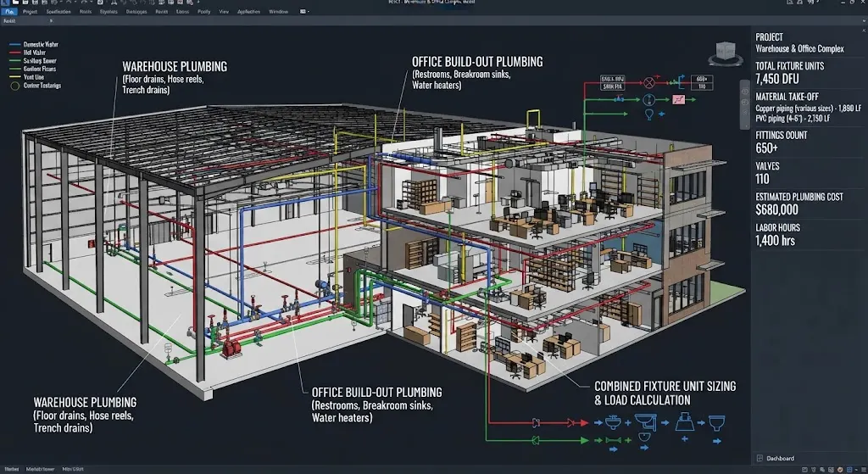The image size is (868, 474).
Task: Open the View menu
Action: [x=224, y=11]
